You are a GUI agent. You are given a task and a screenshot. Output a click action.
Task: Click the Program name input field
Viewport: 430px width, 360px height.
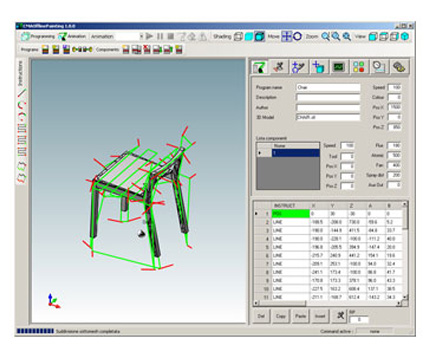(x=328, y=87)
